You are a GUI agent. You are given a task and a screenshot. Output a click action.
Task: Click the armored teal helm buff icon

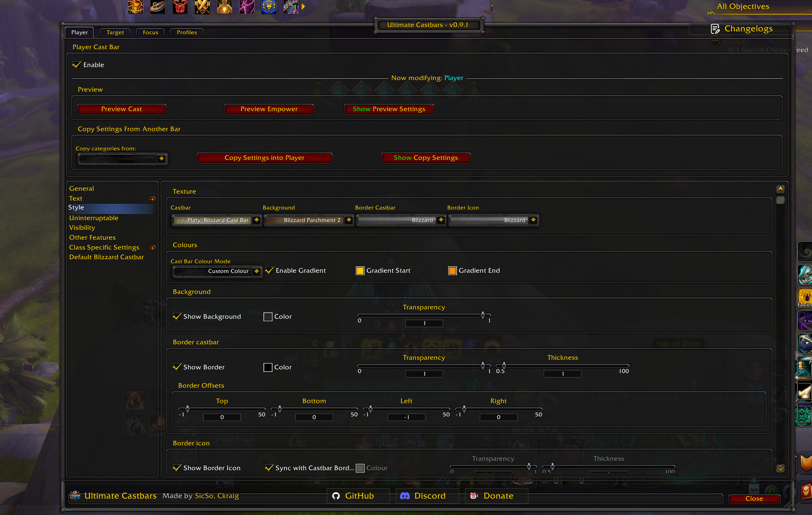point(291,7)
